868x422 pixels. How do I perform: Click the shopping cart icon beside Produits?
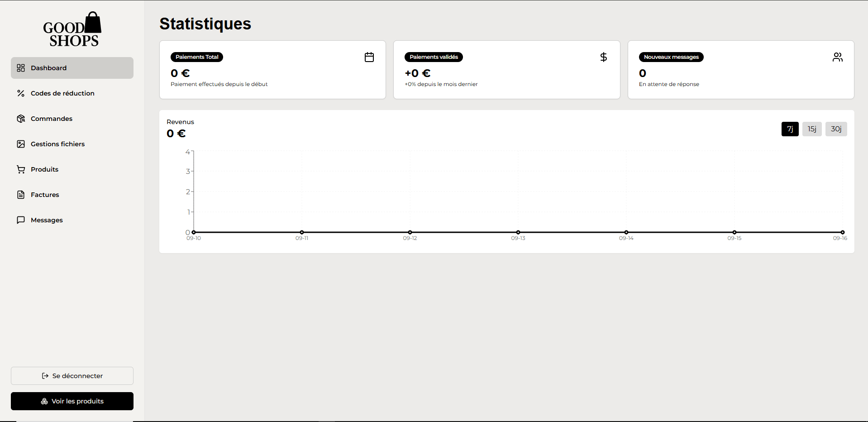coord(21,169)
